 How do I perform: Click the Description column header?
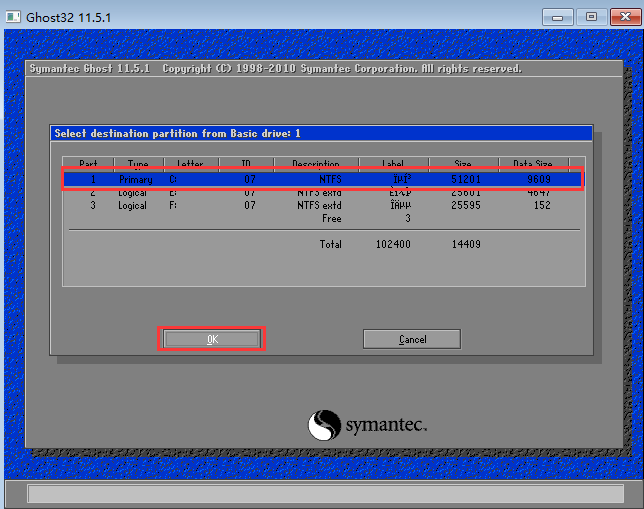316,164
